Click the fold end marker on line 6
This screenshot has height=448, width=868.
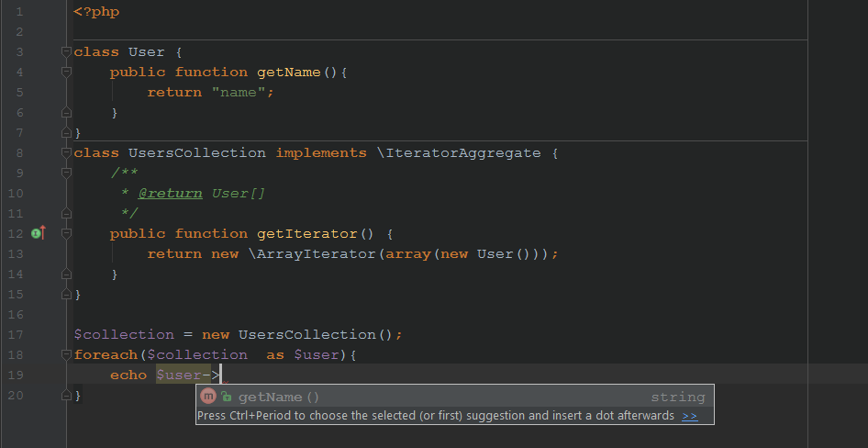(66, 112)
